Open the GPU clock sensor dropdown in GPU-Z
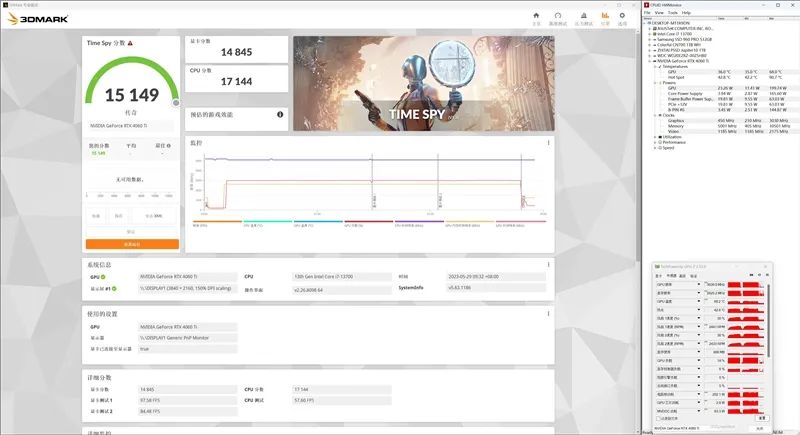This screenshot has width=800, height=435. point(699,284)
